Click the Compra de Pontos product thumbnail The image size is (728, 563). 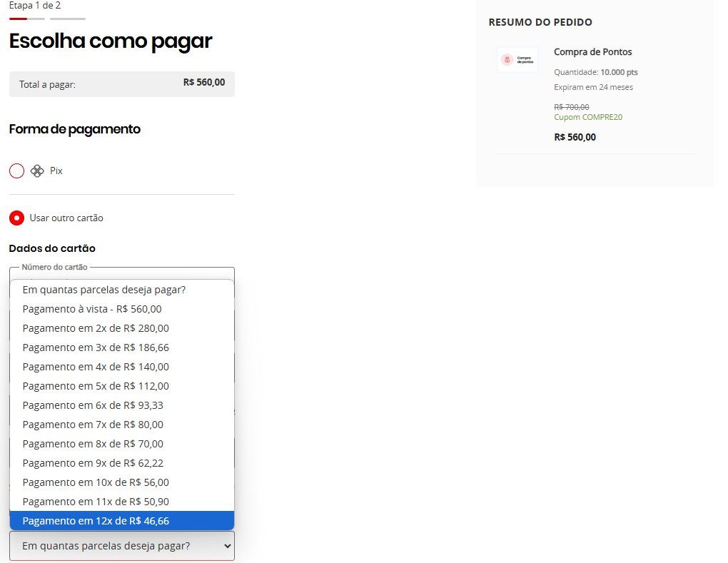[x=517, y=59]
